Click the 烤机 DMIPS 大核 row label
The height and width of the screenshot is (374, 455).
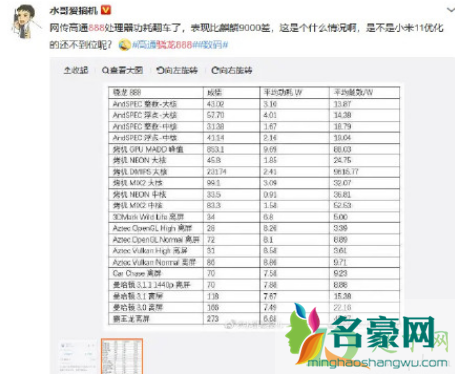[140, 172]
